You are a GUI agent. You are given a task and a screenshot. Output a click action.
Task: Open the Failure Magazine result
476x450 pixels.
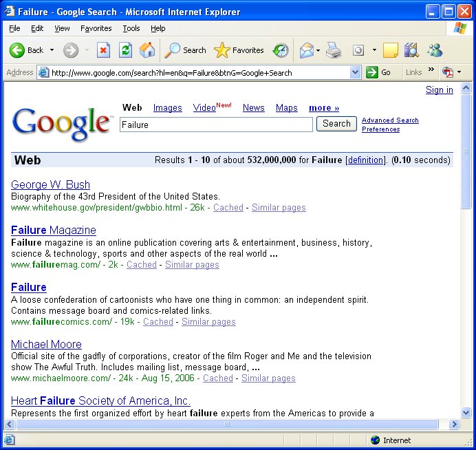[54, 231]
